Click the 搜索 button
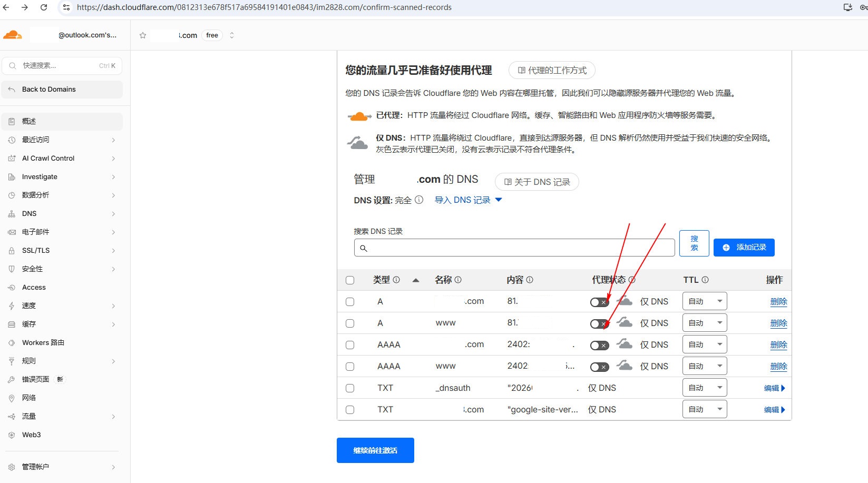868x483 pixels. [x=694, y=243]
